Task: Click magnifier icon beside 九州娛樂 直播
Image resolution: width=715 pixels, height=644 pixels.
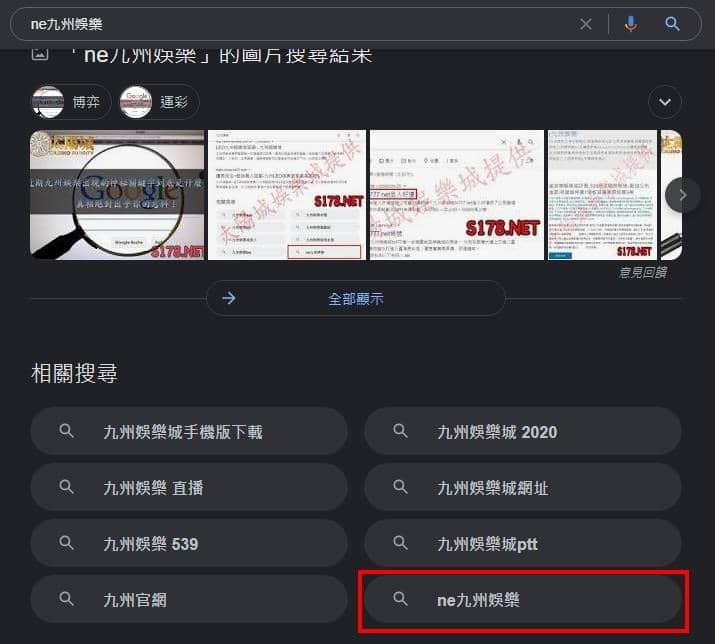Action: click(x=67, y=487)
